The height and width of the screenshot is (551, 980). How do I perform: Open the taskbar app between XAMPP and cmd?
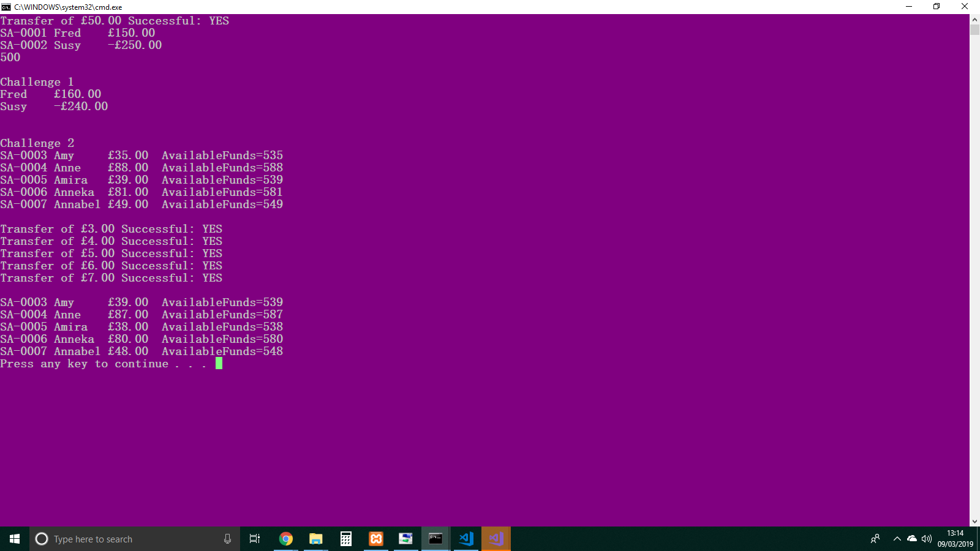pyautogui.click(x=405, y=539)
